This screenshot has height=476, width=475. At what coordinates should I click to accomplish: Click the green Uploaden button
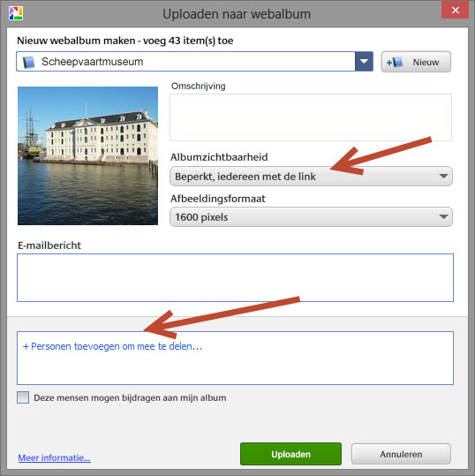tap(290, 454)
